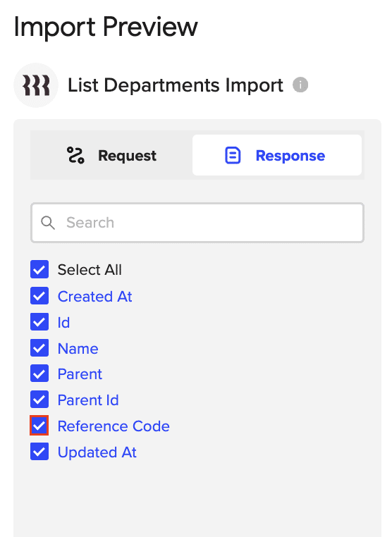Open the Created At field link
Screen dimensions: 392x537
pyautogui.click(x=95, y=297)
